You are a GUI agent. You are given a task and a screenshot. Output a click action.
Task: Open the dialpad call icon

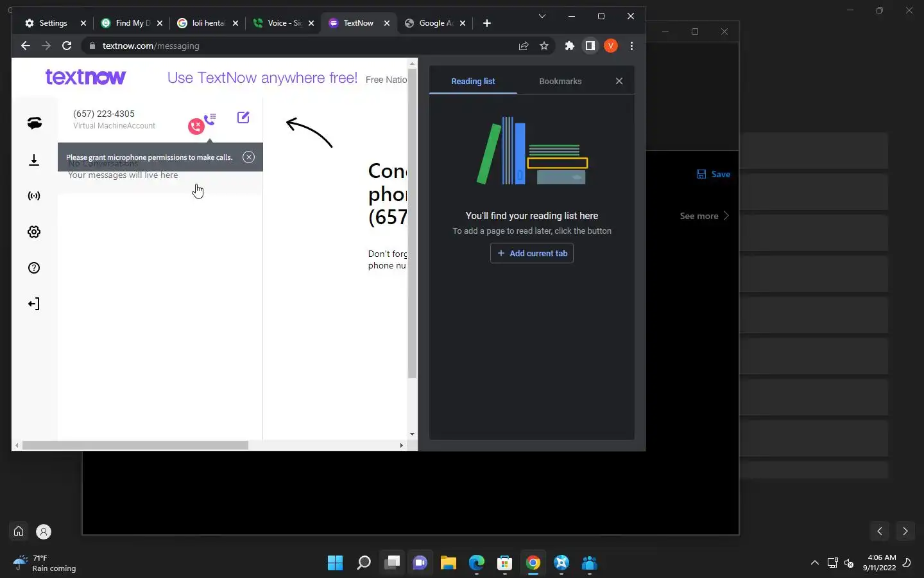tap(210, 119)
